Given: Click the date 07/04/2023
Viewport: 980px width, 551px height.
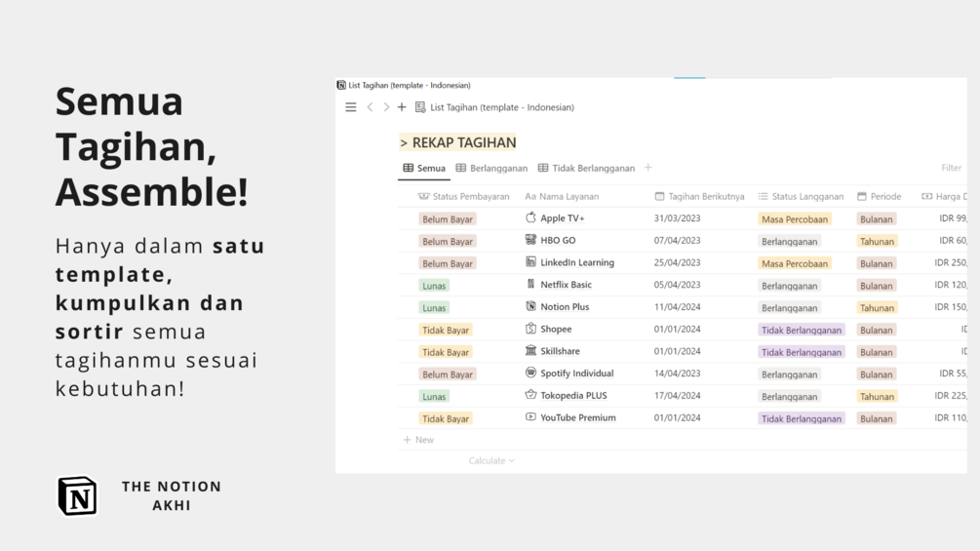Looking at the screenshot, I should [x=678, y=240].
